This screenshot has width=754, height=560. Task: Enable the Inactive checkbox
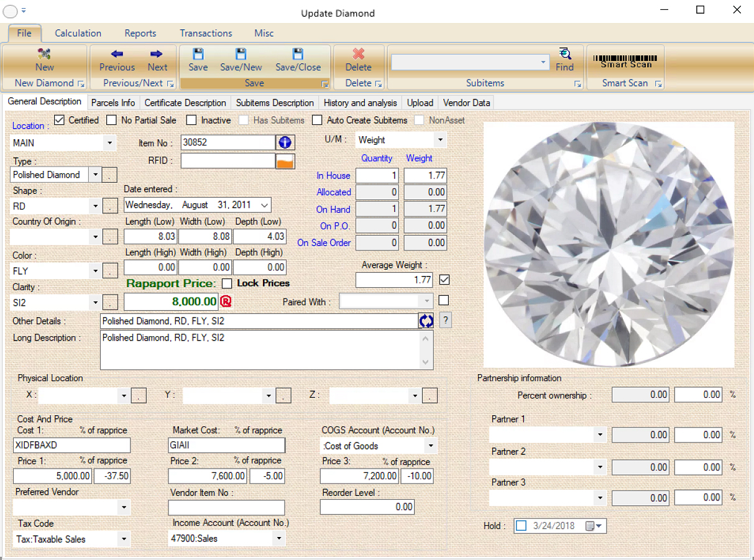(x=191, y=120)
